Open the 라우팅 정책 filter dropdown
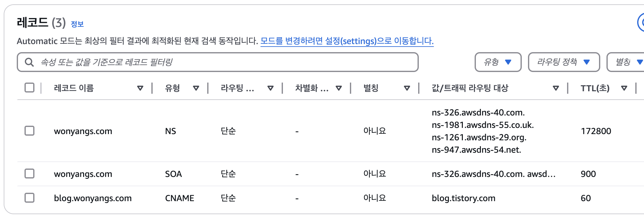644x221 pixels. [x=564, y=62]
